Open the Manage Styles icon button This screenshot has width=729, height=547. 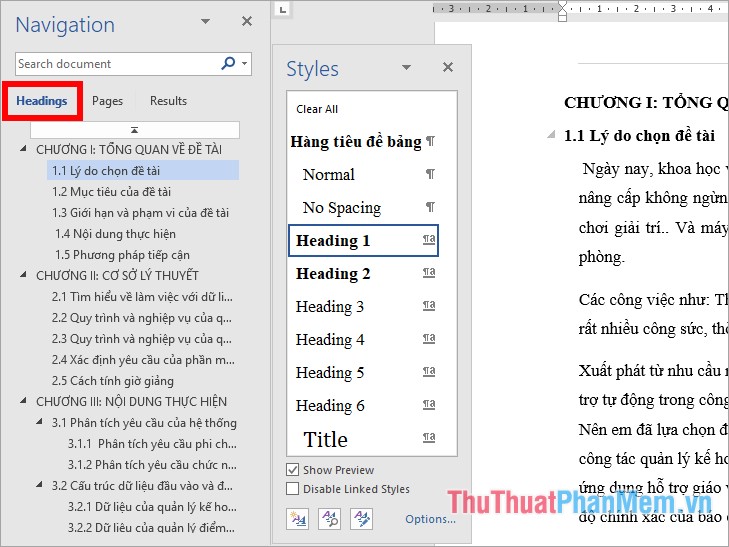[362, 519]
